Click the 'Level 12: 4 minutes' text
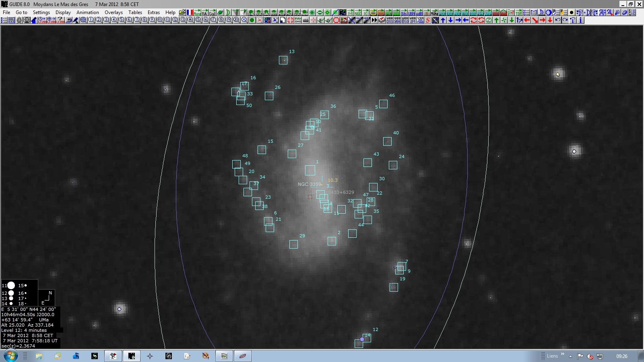 coord(24,330)
